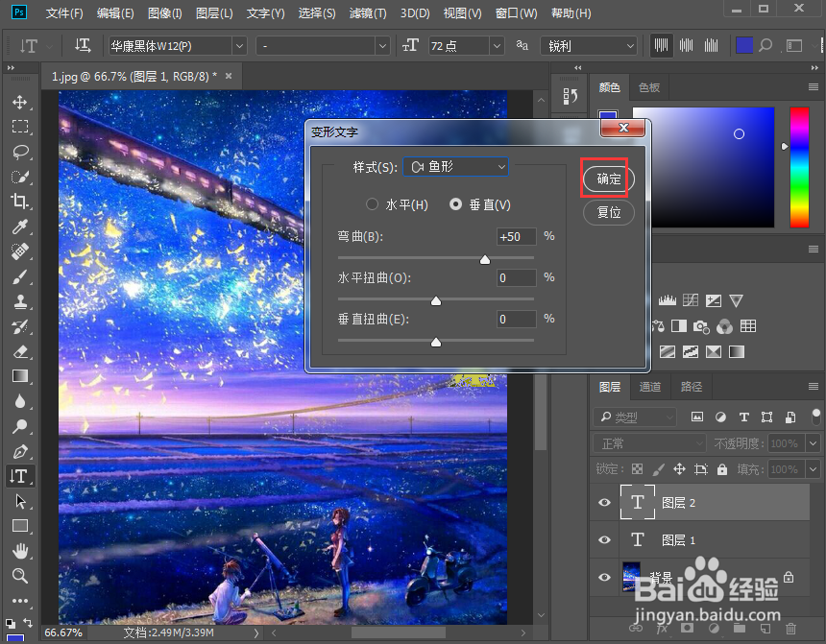Toggle the layer filter switch
The image size is (826, 644).
click(816, 417)
